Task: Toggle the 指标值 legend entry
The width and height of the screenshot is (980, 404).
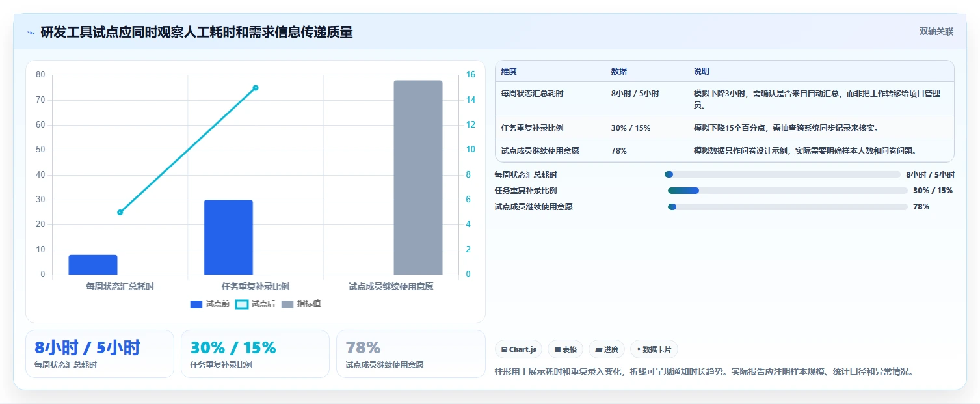Action: [301, 304]
